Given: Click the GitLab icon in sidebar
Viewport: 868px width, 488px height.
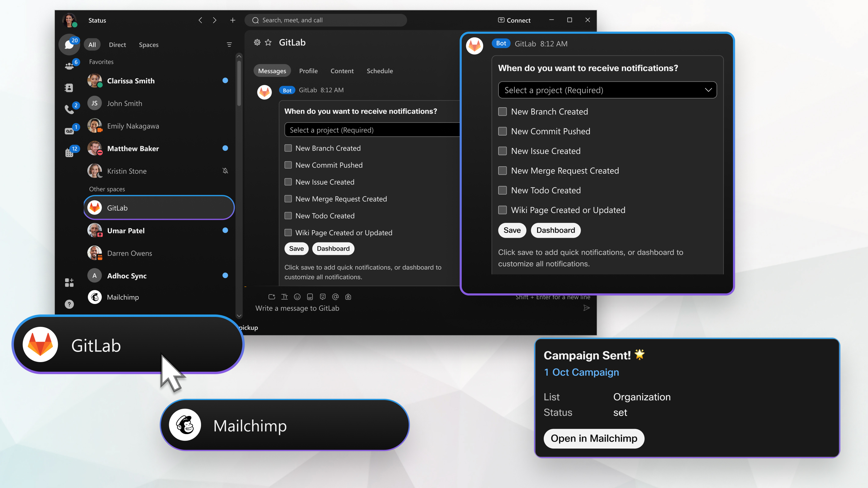Looking at the screenshot, I should pyautogui.click(x=95, y=207).
